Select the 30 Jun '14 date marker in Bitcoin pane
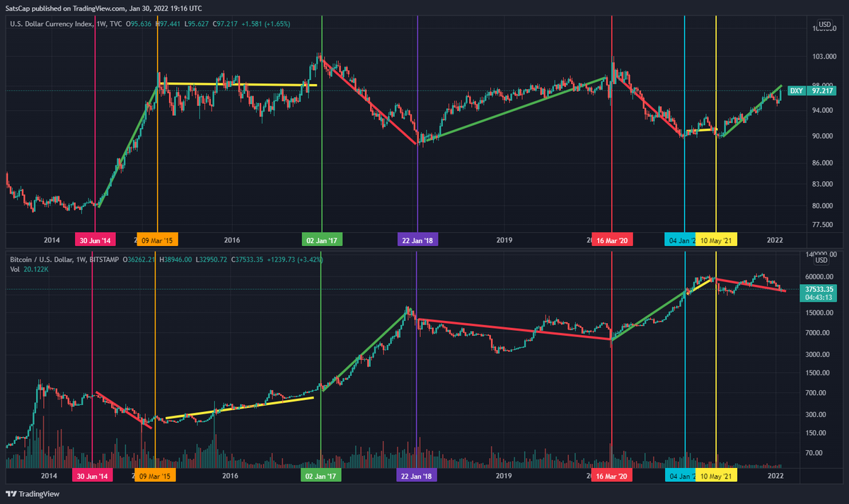Image resolution: width=849 pixels, height=504 pixels. pyautogui.click(x=93, y=476)
